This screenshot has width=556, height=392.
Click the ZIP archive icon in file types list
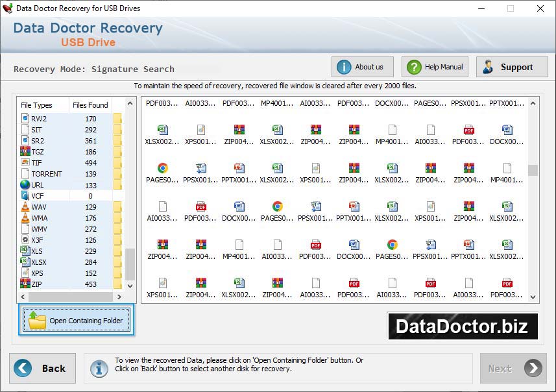25,284
